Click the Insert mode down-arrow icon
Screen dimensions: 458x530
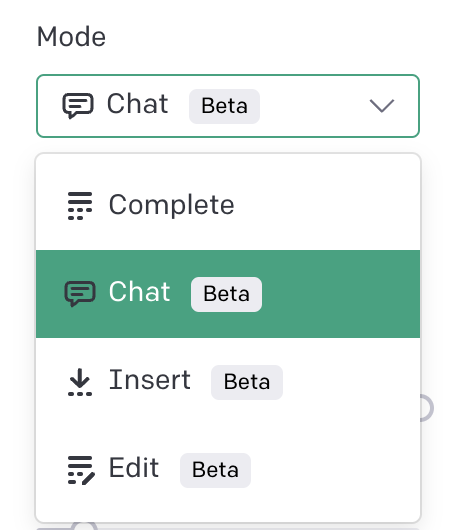pos(80,382)
